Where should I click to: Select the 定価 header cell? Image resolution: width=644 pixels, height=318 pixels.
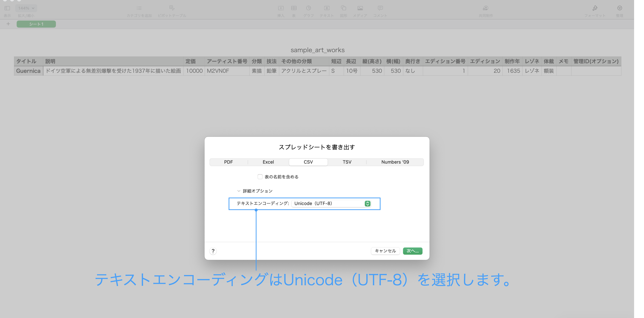(x=194, y=61)
